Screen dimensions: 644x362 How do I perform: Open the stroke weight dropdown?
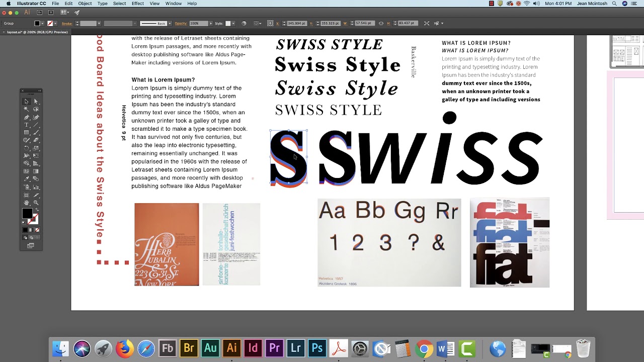click(x=99, y=23)
